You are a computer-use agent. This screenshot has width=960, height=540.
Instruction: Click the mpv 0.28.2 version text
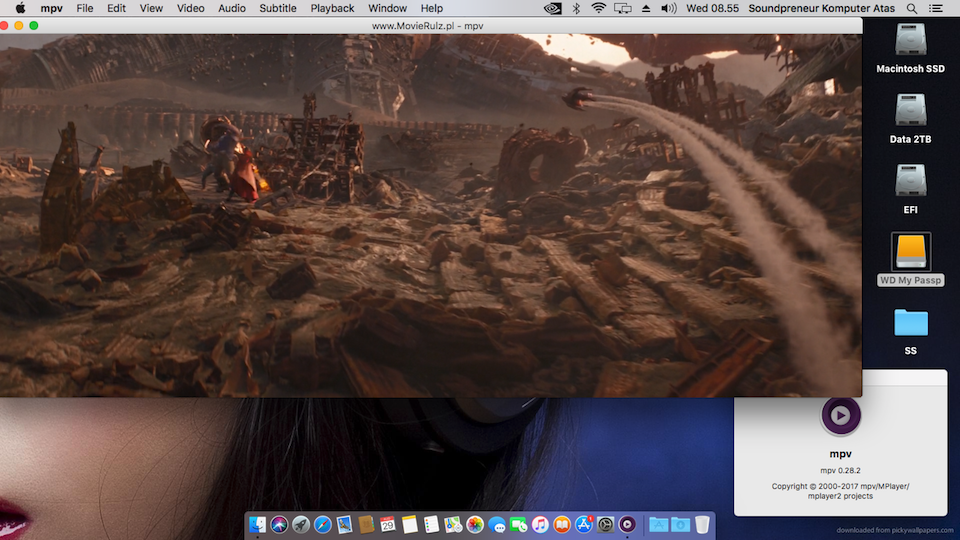coord(841,470)
